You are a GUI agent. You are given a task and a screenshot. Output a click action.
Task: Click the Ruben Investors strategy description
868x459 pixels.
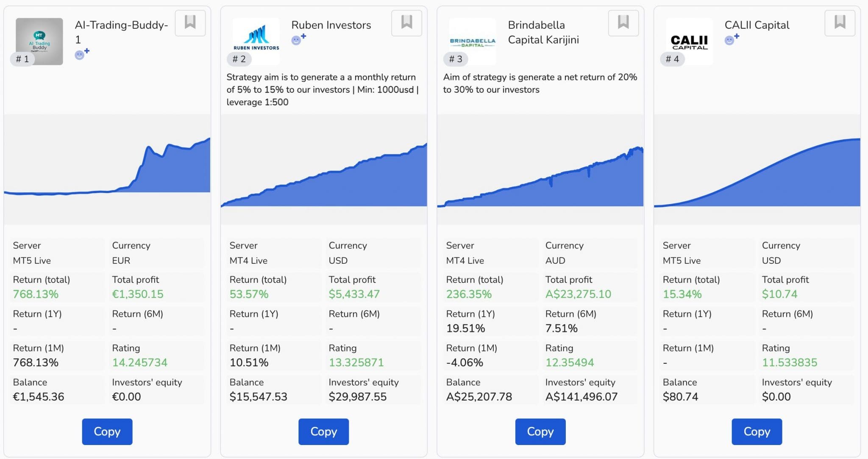coord(323,90)
